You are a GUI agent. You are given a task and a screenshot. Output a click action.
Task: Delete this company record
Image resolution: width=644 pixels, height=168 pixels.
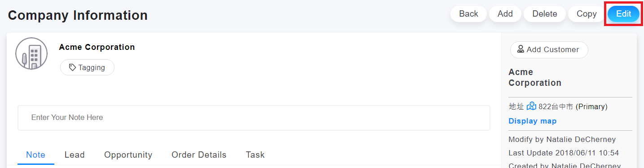[x=545, y=14]
